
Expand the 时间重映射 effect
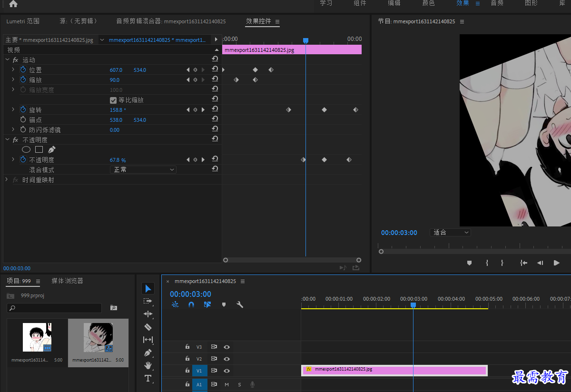click(7, 179)
